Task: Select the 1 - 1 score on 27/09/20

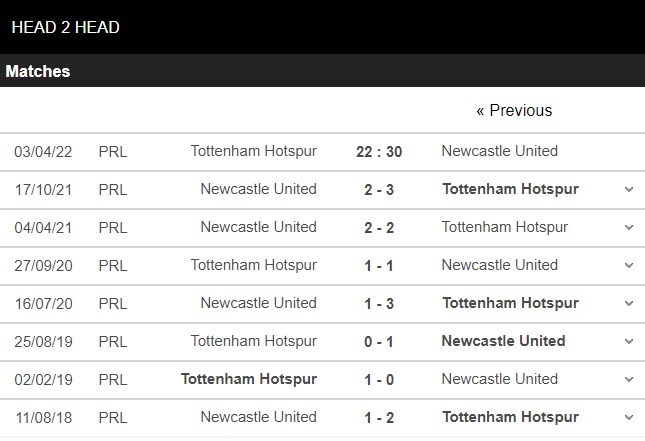Action: point(379,266)
